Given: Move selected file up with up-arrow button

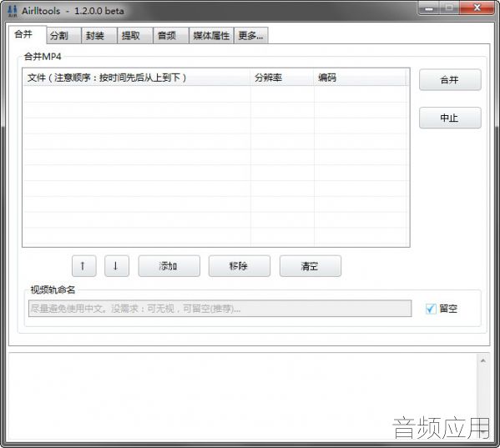Looking at the screenshot, I should pyautogui.click(x=83, y=266).
